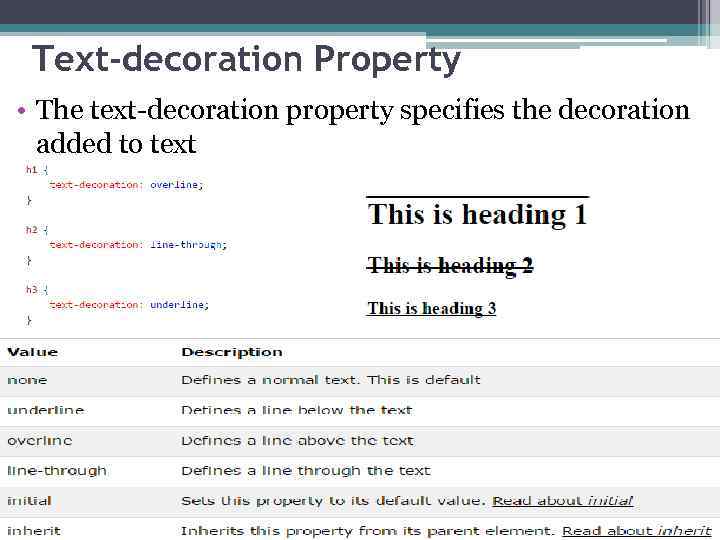Click 'Inherits this property from its parent element.'
This screenshot has width=720, height=540.
tap(368, 531)
